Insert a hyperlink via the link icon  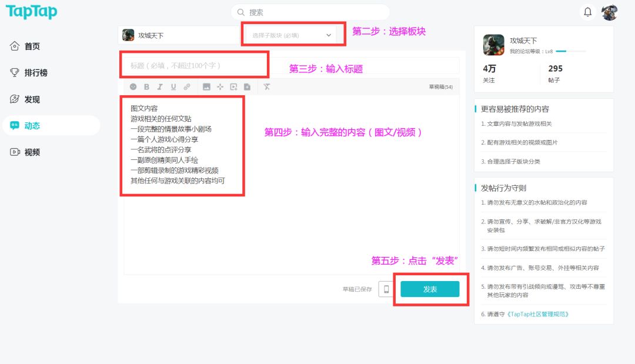[187, 87]
